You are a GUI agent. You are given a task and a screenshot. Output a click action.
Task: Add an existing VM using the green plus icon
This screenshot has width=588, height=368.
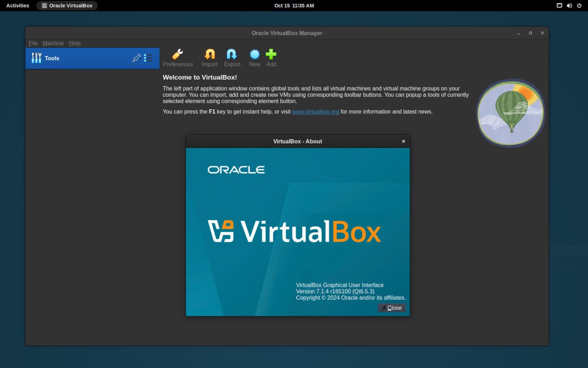(x=271, y=58)
